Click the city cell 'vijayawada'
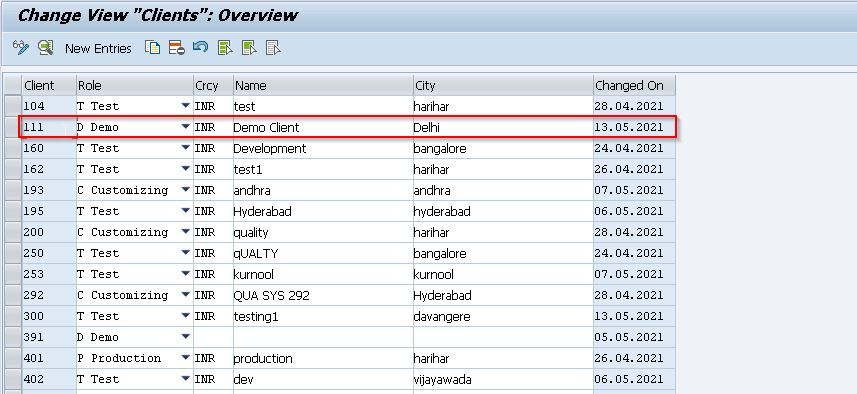This screenshot has height=394, width=857. click(x=503, y=379)
